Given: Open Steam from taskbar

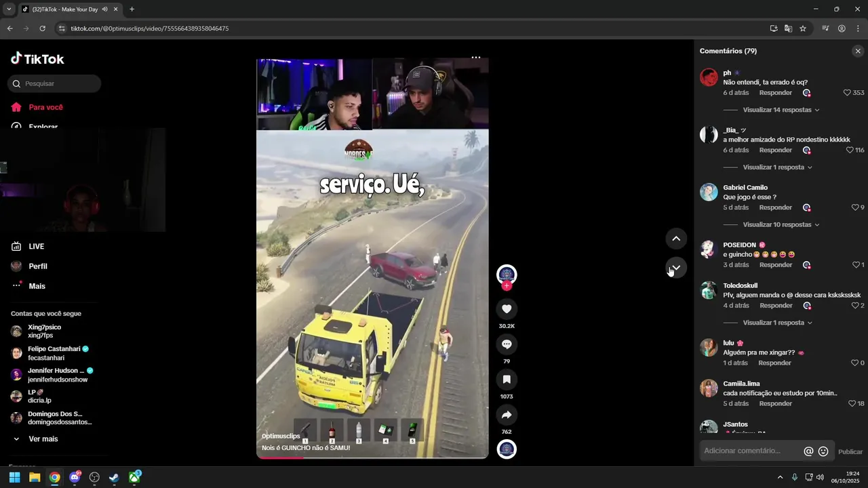Looking at the screenshot, I should click(x=114, y=477).
